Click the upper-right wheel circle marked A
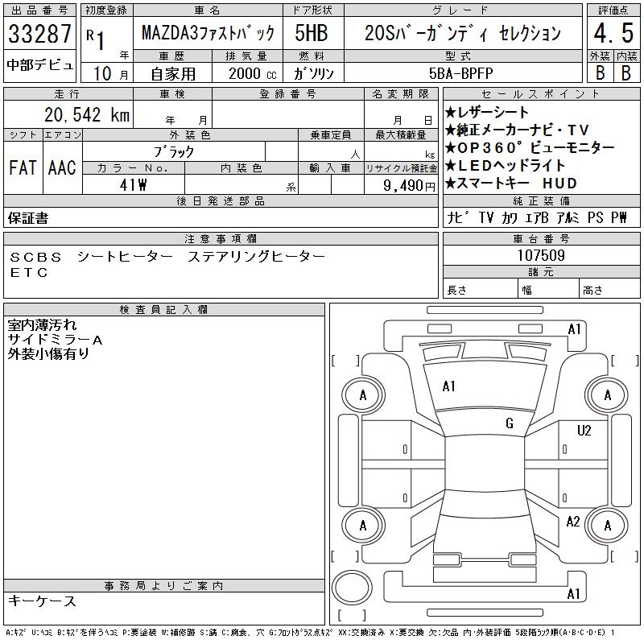644x644 pixels. click(607, 395)
